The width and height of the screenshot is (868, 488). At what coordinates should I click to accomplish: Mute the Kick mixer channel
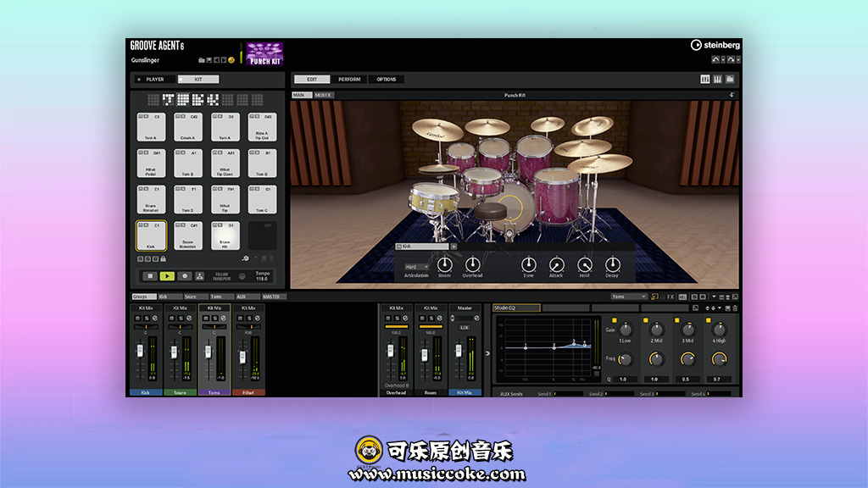[136, 318]
